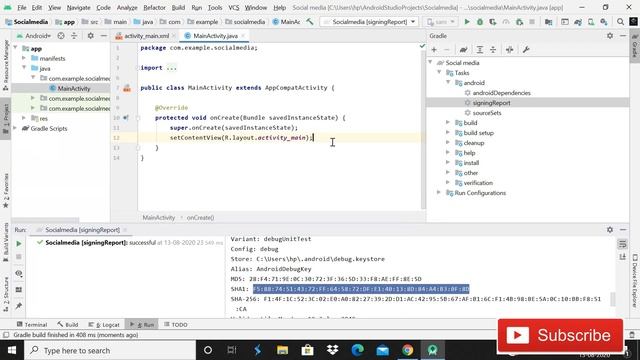
Task: Click Project panel settings gear
Action: click(x=91, y=36)
